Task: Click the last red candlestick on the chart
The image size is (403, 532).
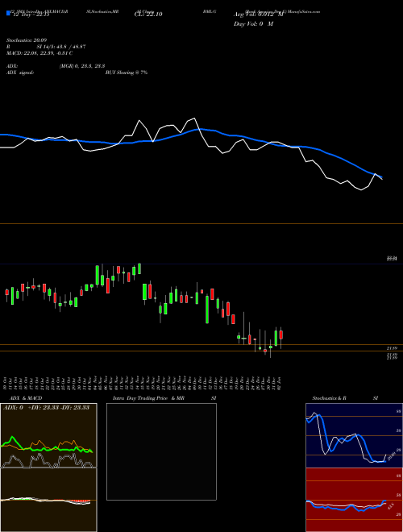Action: 280,335
